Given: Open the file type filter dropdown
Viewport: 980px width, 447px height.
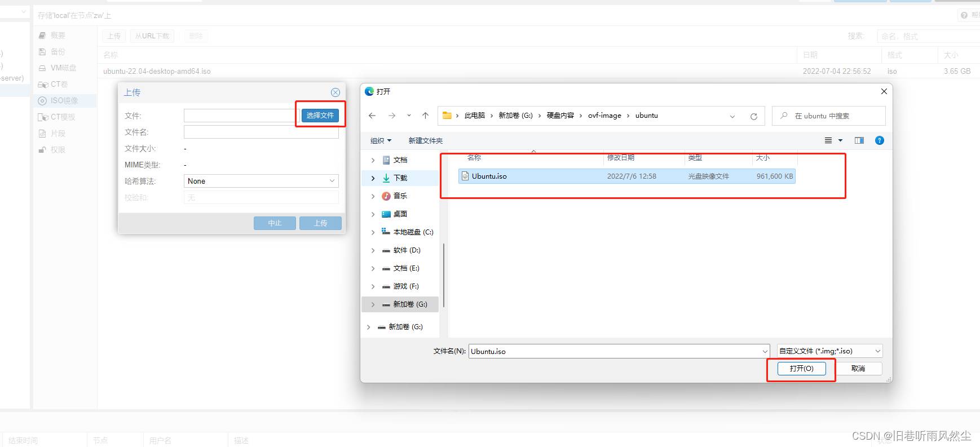Looking at the screenshot, I should [829, 351].
